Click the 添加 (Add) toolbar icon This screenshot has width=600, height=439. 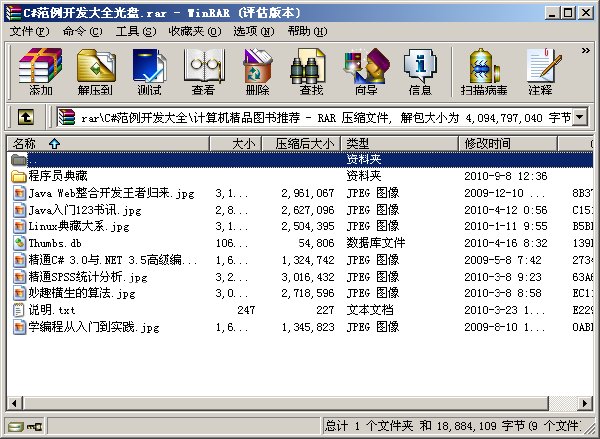tap(41, 71)
